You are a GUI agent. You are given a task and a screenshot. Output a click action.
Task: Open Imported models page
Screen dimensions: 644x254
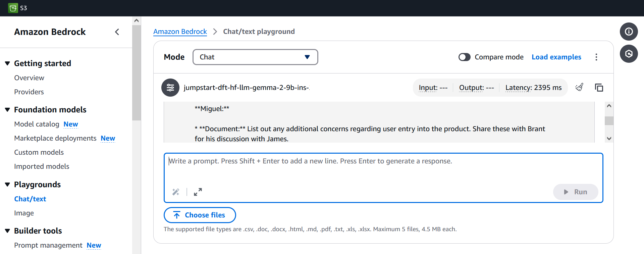pos(42,166)
